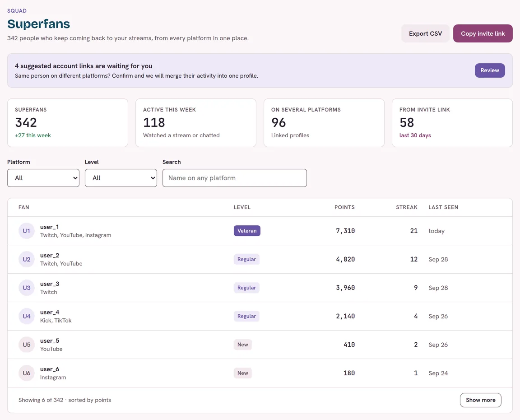The image size is (520, 420).
Task: Click Showing 6 of 342 footer text
Action: coord(65,400)
